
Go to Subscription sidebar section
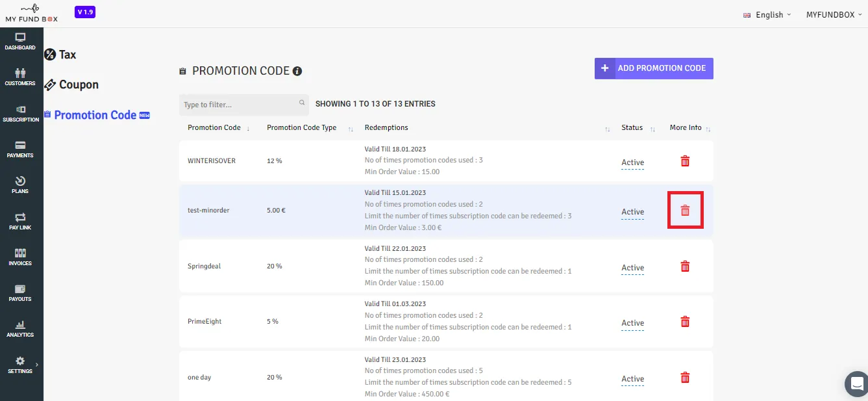(x=21, y=114)
